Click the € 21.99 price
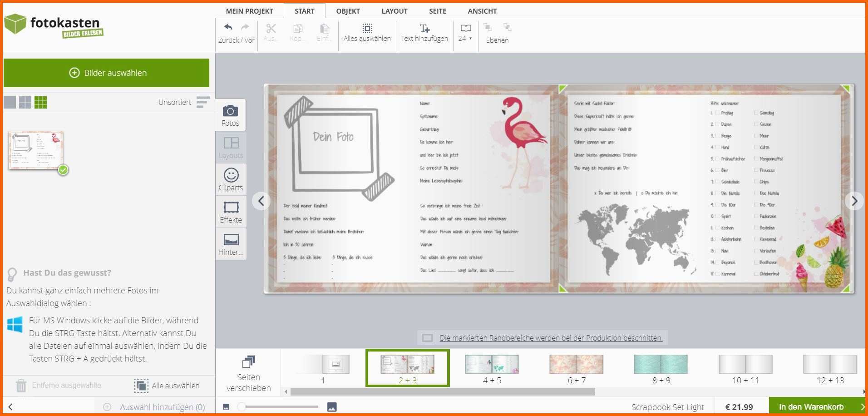 [739, 407]
